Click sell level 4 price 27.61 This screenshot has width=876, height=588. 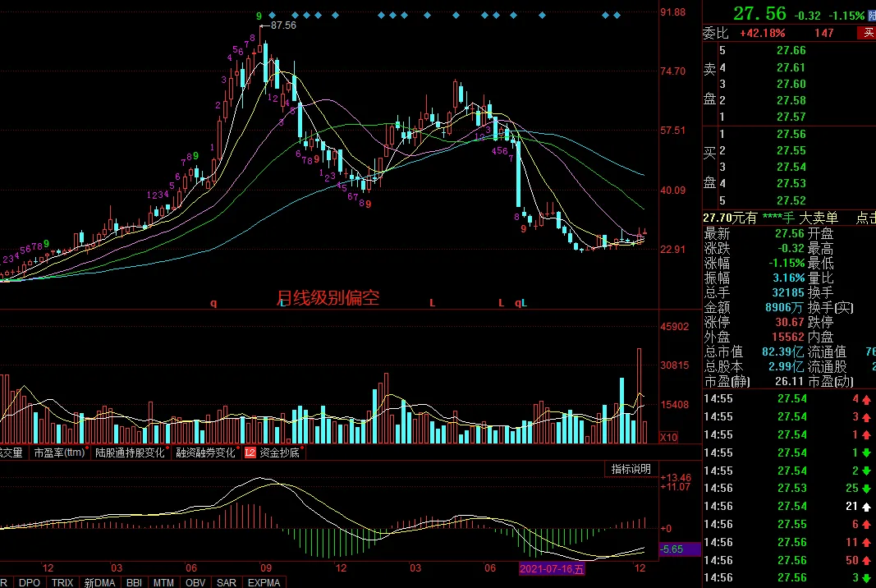(x=791, y=67)
